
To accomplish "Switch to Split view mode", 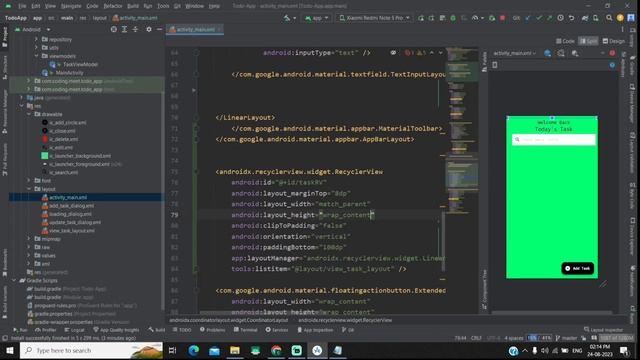I will tap(588, 41).
